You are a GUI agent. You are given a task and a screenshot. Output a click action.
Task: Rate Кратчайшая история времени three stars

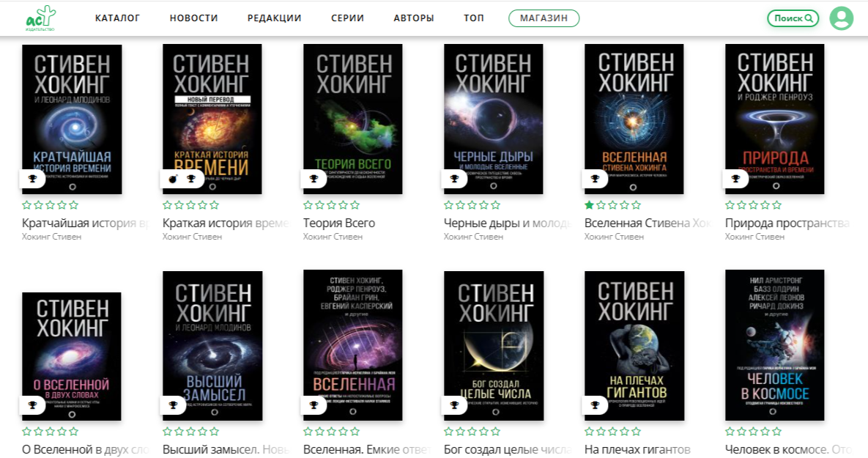[x=51, y=205]
